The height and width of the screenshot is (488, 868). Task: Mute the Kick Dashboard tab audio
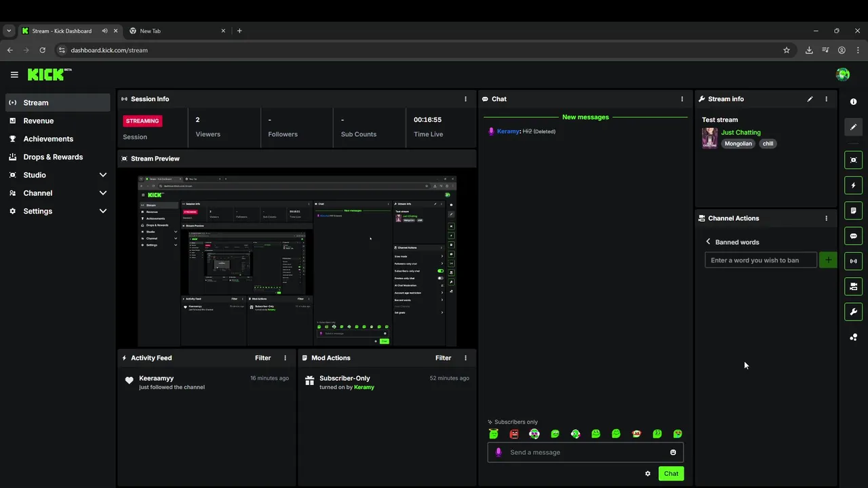pyautogui.click(x=105, y=31)
